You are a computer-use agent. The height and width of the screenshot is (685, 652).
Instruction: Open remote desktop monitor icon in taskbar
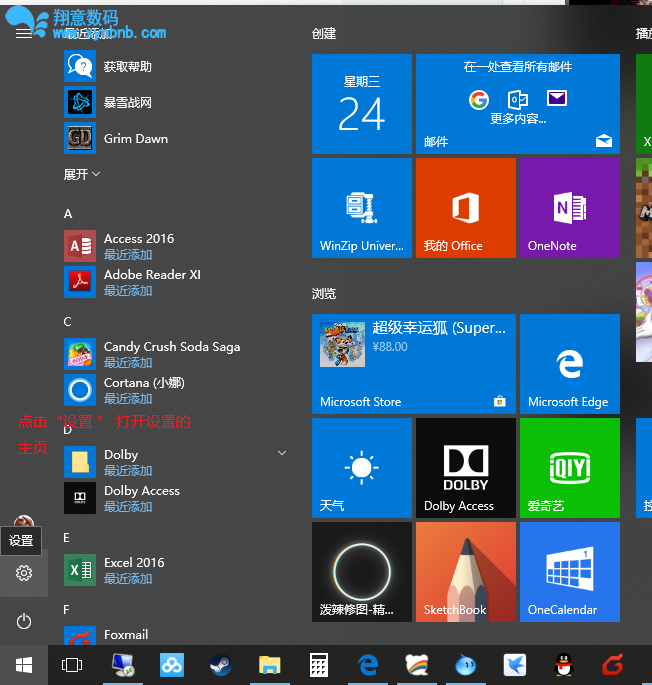[123, 665]
